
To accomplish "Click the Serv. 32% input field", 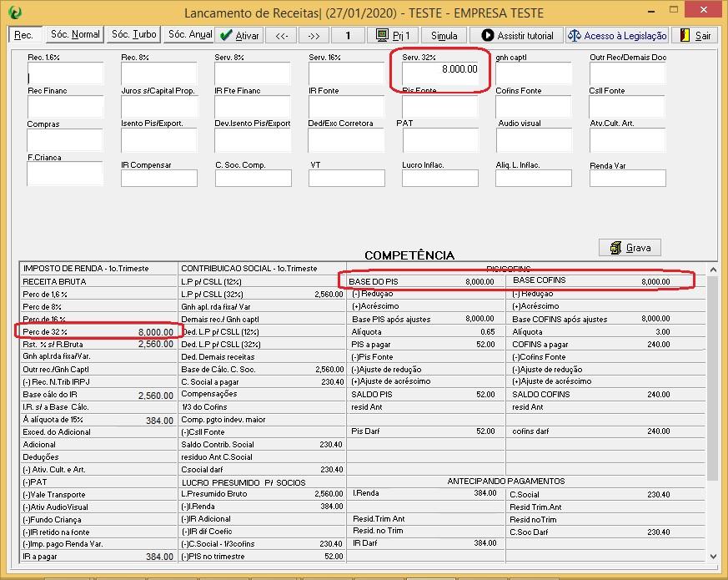I will 439,73.
